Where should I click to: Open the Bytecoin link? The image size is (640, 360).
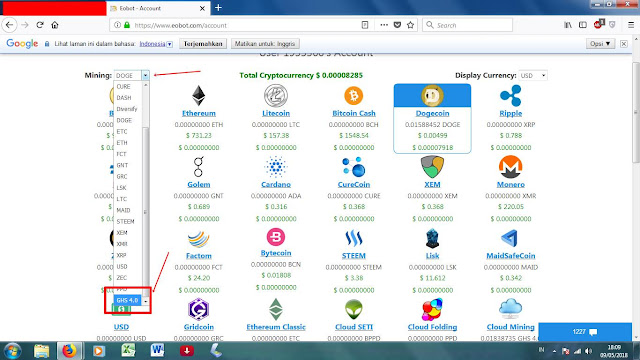(276, 253)
